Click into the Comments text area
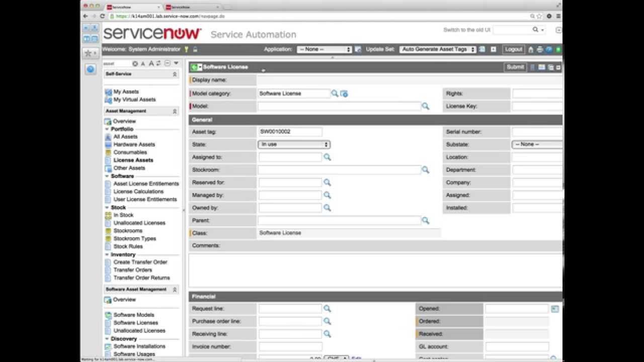 [375, 270]
